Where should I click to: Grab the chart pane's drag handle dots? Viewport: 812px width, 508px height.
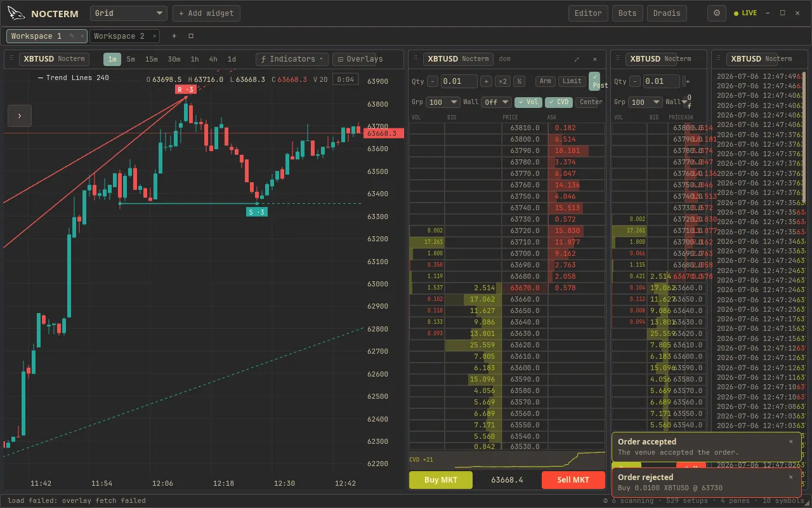(x=11, y=58)
